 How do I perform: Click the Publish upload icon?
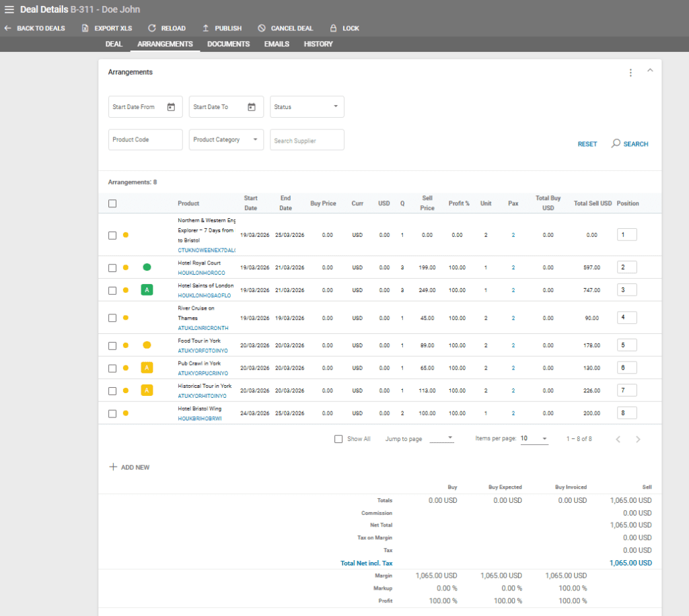click(x=206, y=28)
